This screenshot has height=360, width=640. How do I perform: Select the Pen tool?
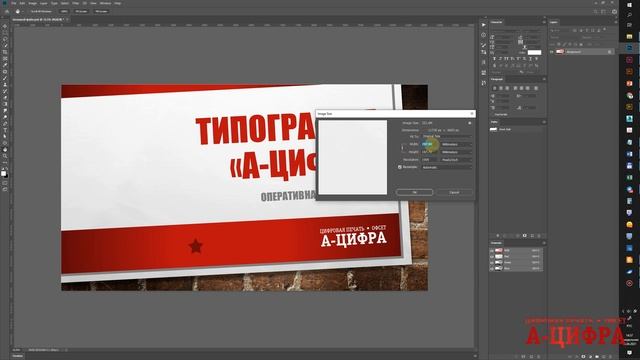(4, 124)
